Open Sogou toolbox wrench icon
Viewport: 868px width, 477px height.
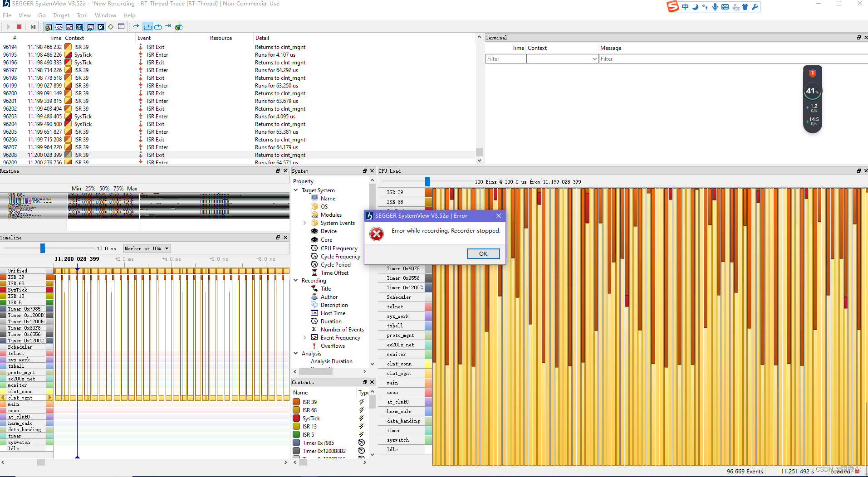pyautogui.click(x=755, y=7)
